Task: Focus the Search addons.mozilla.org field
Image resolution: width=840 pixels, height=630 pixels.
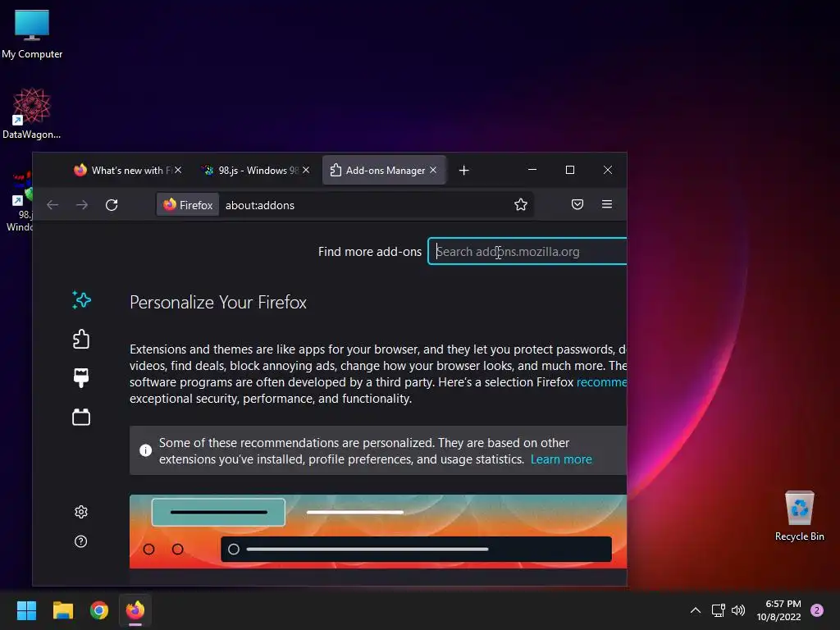Action: click(527, 251)
